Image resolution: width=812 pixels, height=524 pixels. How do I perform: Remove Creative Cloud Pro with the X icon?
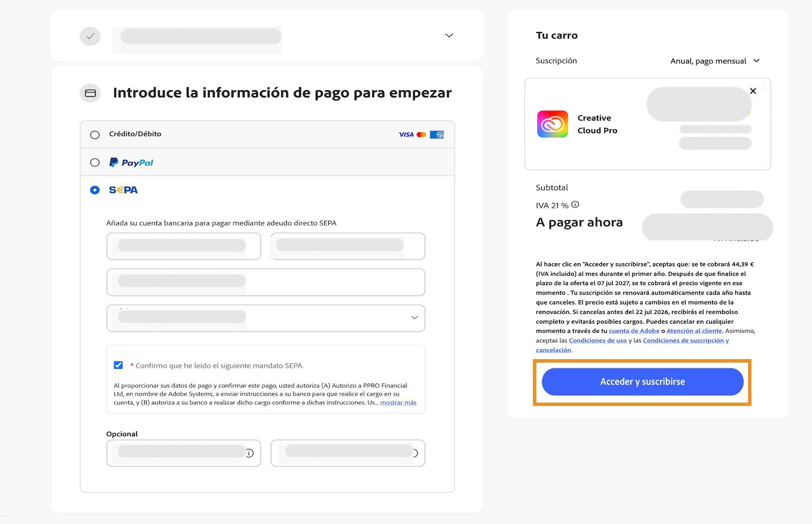coord(753,91)
